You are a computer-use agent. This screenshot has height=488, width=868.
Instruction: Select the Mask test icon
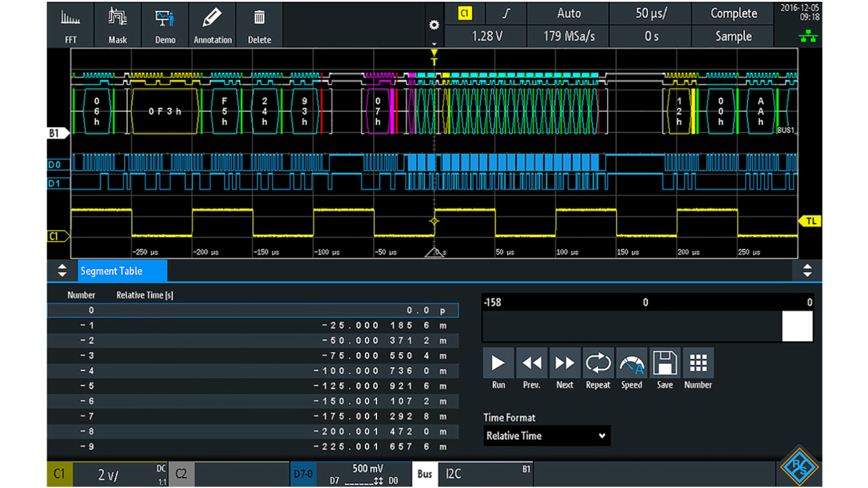117,24
